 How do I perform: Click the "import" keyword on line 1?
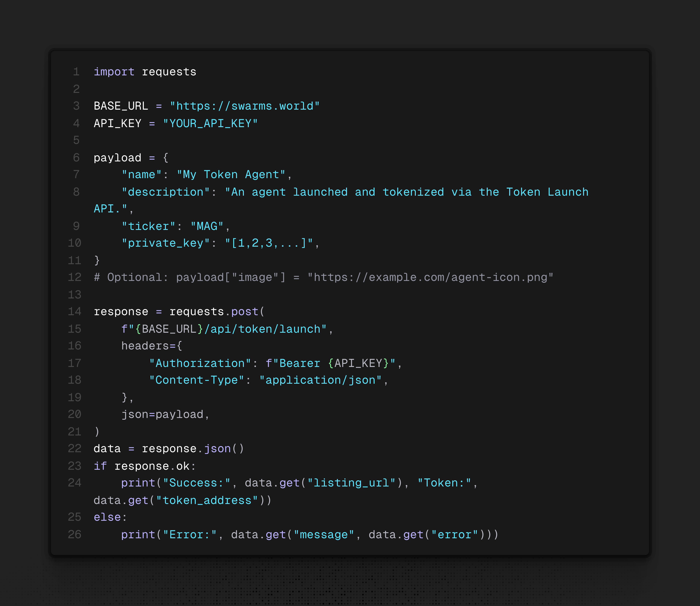point(114,72)
